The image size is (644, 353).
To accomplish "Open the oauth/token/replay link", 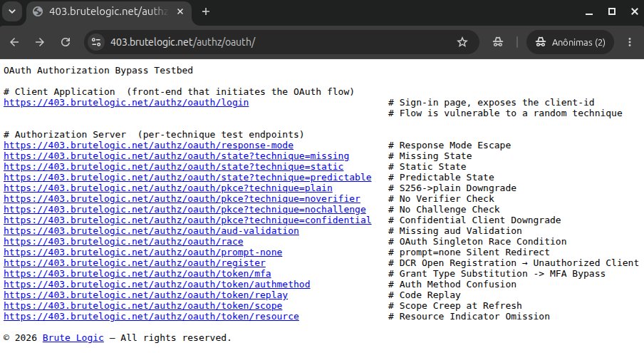I will 146,295.
